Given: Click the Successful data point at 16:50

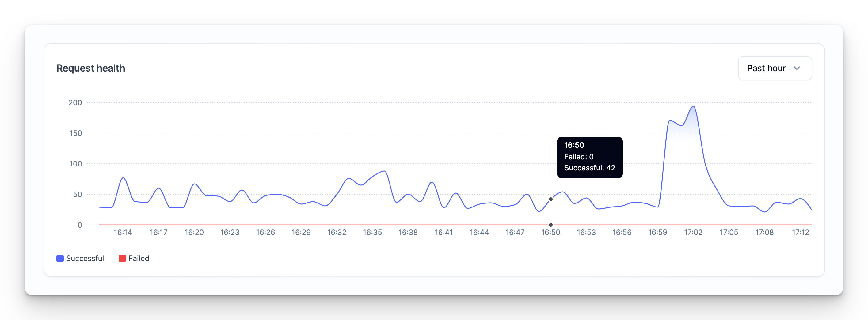Looking at the screenshot, I should (x=550, y=199).
